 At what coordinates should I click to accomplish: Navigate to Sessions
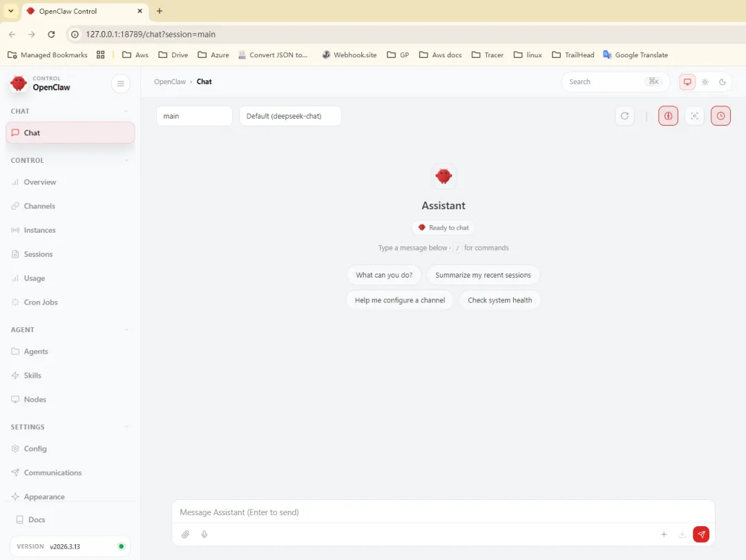[70, 254]
